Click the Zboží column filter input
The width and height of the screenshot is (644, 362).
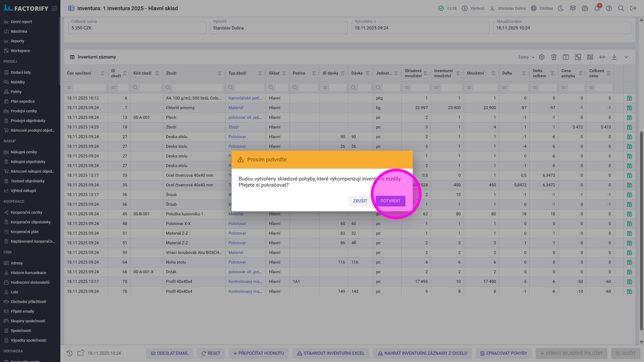click(x=198, y=87)
